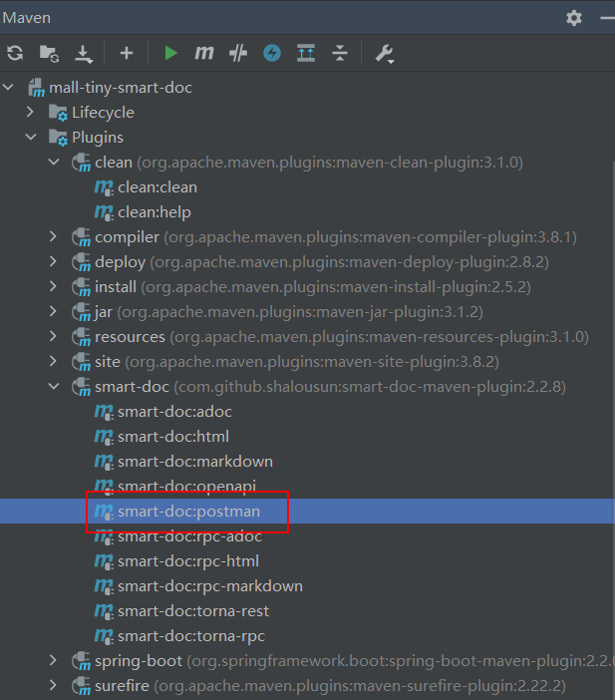Generate sources and update folders icon
Image resolution: width=615 pixels, height=700 pixels.
pos(49,54)
